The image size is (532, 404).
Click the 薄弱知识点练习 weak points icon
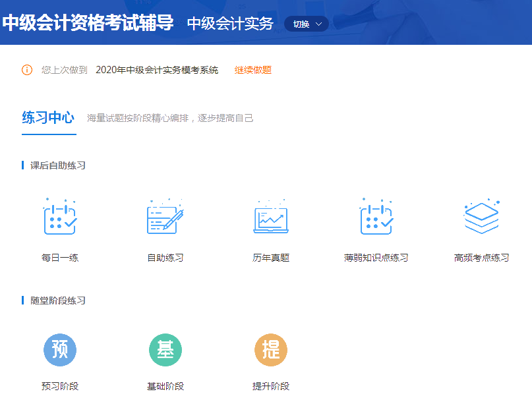tap(376, 218)
